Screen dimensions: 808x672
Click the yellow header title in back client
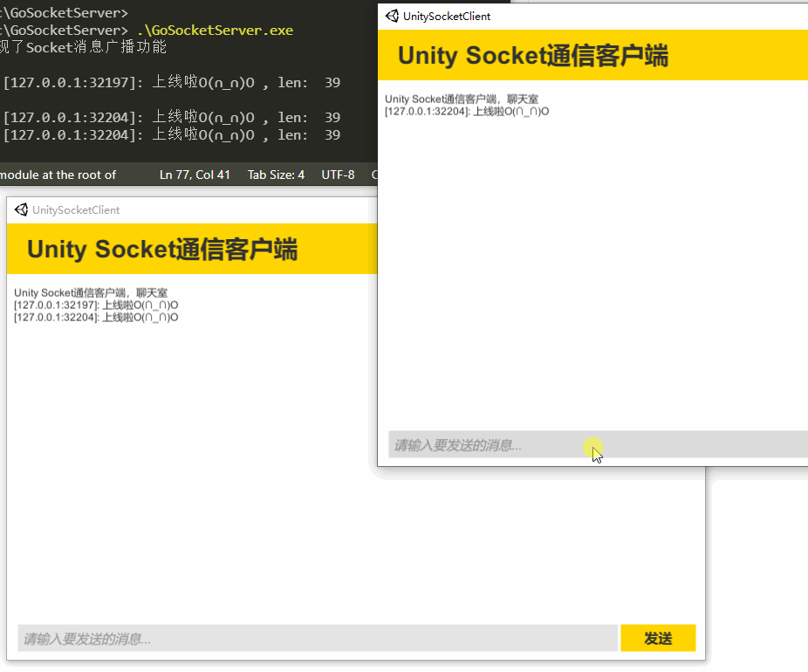[162, 250]
